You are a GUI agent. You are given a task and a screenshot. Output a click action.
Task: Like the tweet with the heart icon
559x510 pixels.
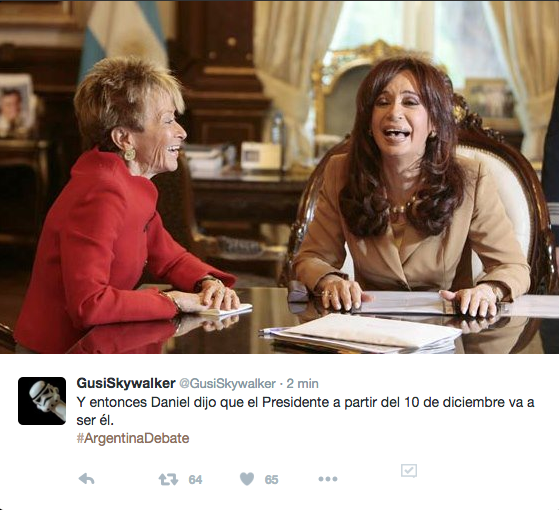coord(247,479)
